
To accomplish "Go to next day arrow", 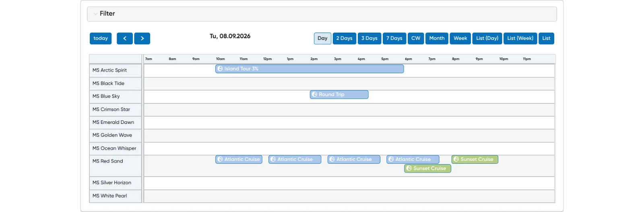I will pos(142,38).
